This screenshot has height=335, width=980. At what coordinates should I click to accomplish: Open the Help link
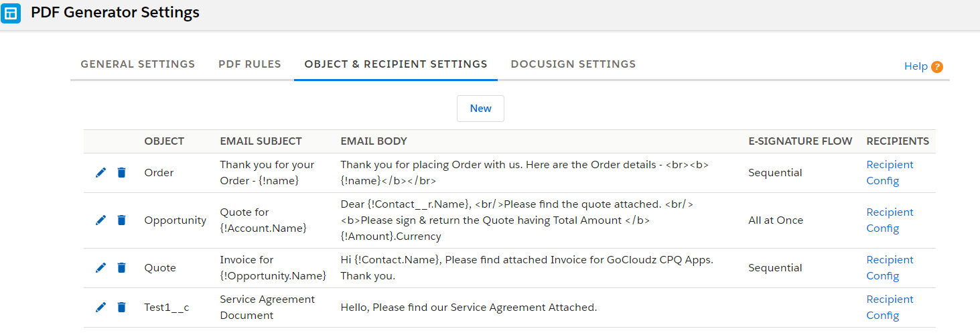point(916,66)
